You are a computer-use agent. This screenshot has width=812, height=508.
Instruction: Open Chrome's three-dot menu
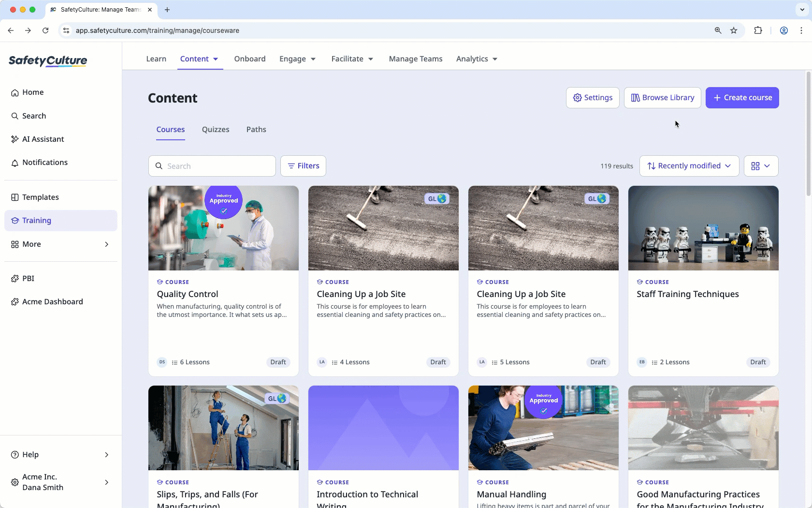point(801,30)
